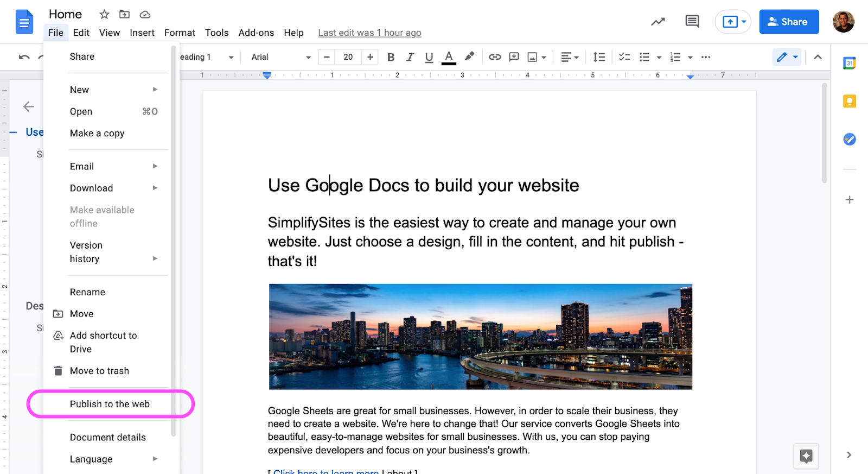
Task: Click the Explore button at bottom right
Action: [806, 456]
